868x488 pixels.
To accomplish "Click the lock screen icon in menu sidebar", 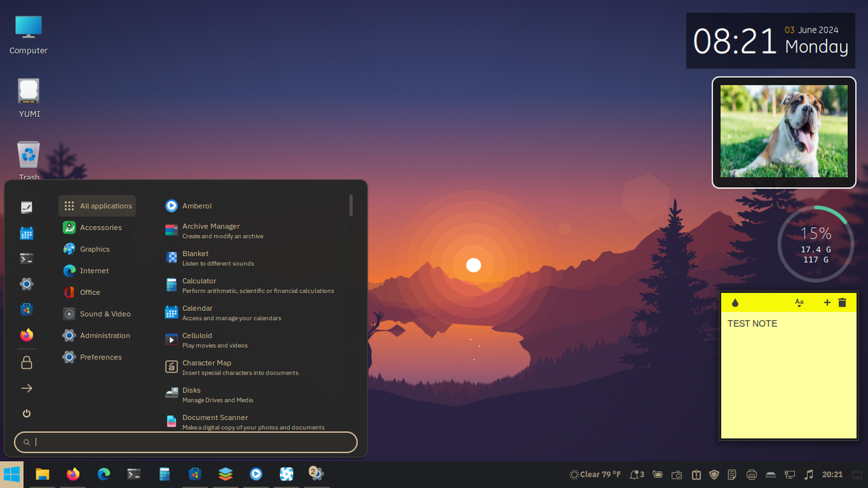I will (x=27, y=362).
